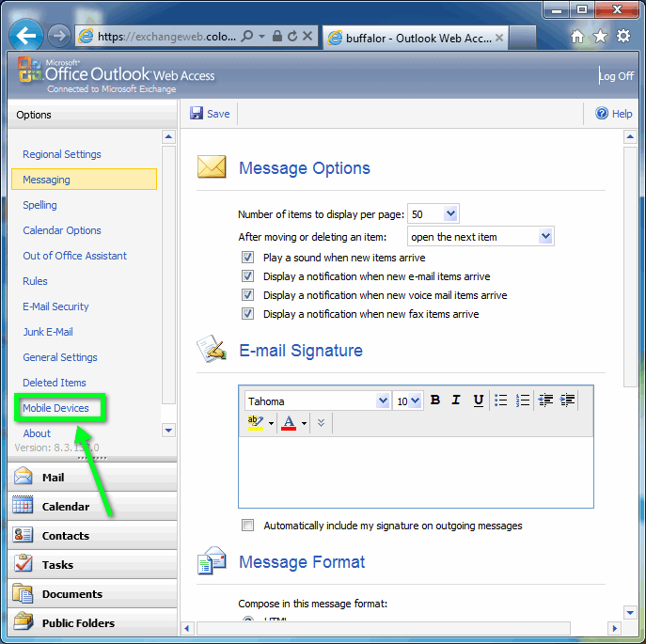The image size is (646, 644).
Task: Click the Refresh page icon
Action: [x=292, y=37]
